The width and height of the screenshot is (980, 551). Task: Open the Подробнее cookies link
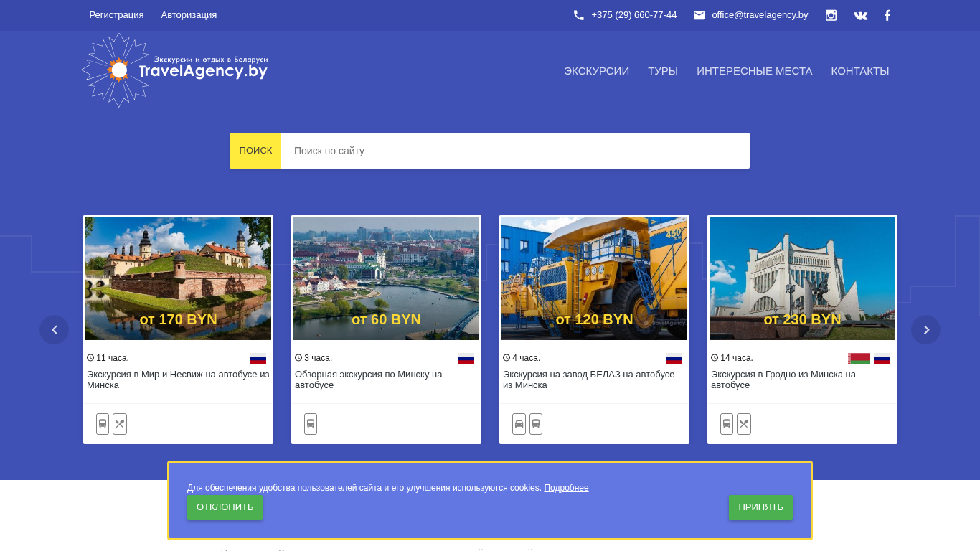(x=566, y=488)
